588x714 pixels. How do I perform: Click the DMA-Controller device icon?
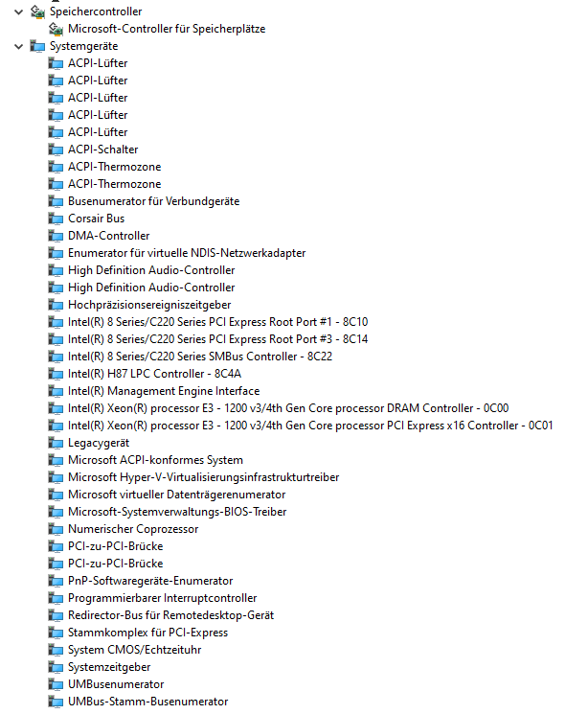point(56,236)
